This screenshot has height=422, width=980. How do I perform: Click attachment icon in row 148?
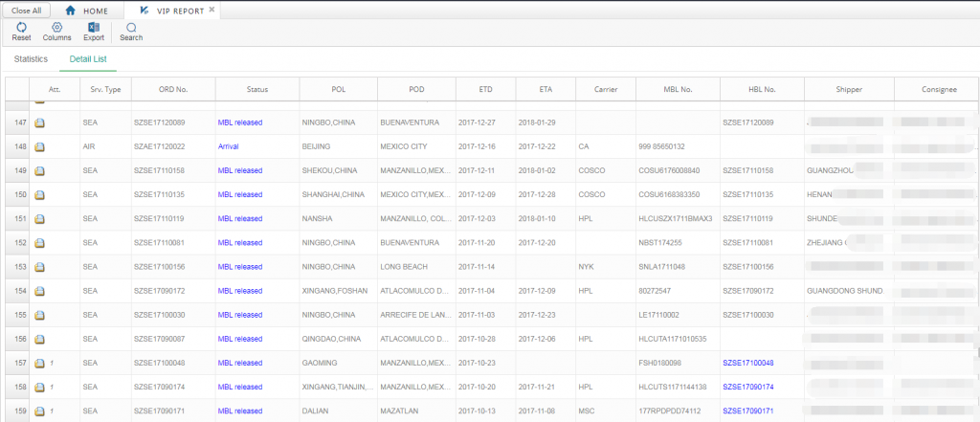click(x=40, y=147)
